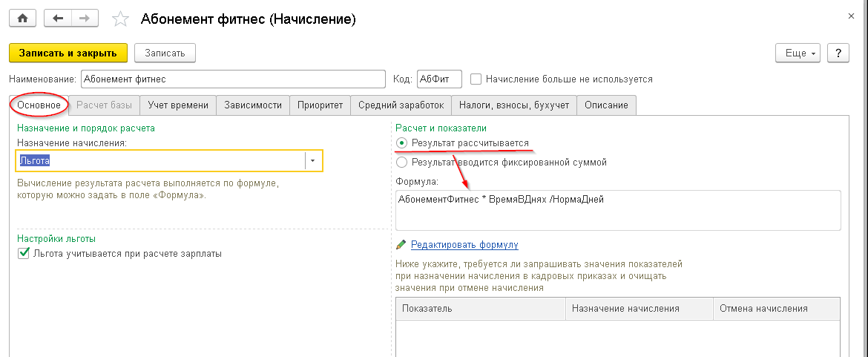Viewport: 868px width, 357px height.
Task: Switch to the Учет времени tab
Action: [x=178, y=105]
